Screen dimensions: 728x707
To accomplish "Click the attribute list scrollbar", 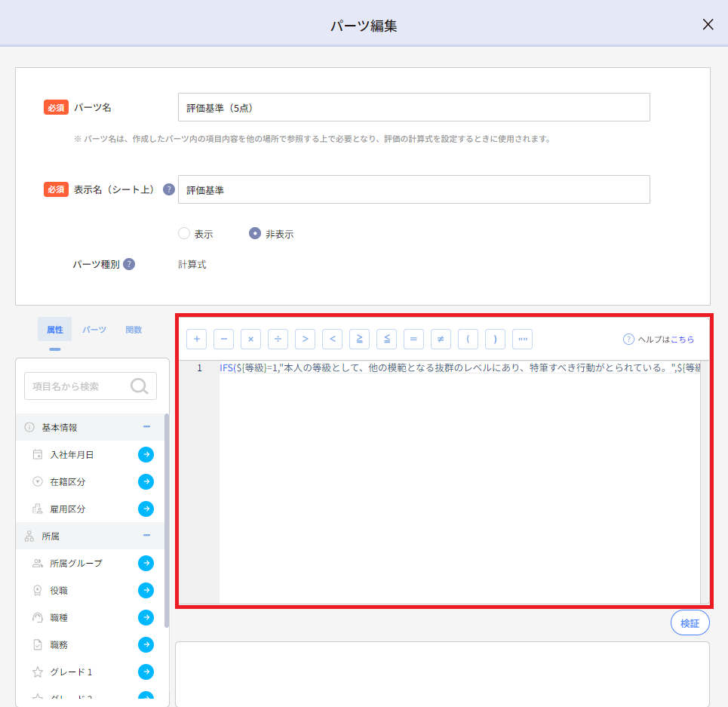I will point(167,521).
